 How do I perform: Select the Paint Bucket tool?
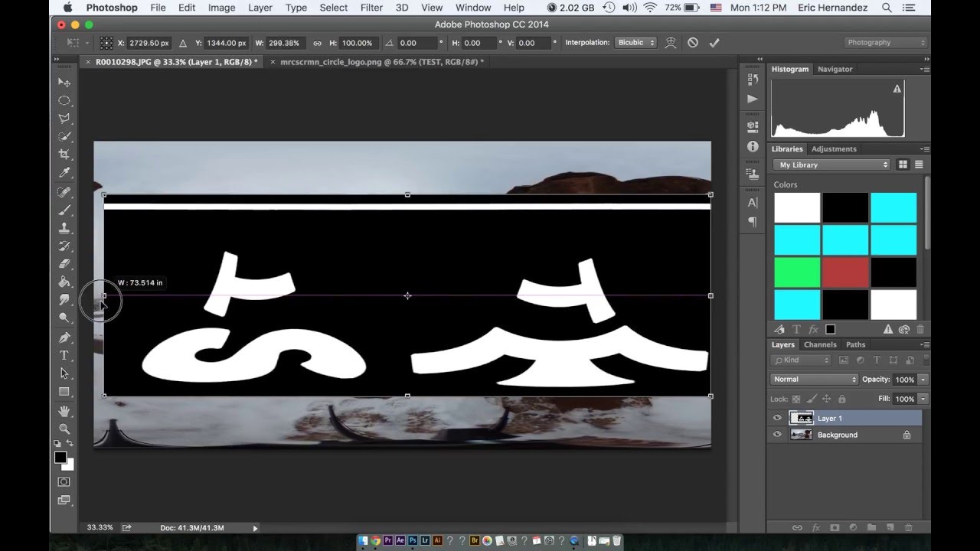click(64, 282)
